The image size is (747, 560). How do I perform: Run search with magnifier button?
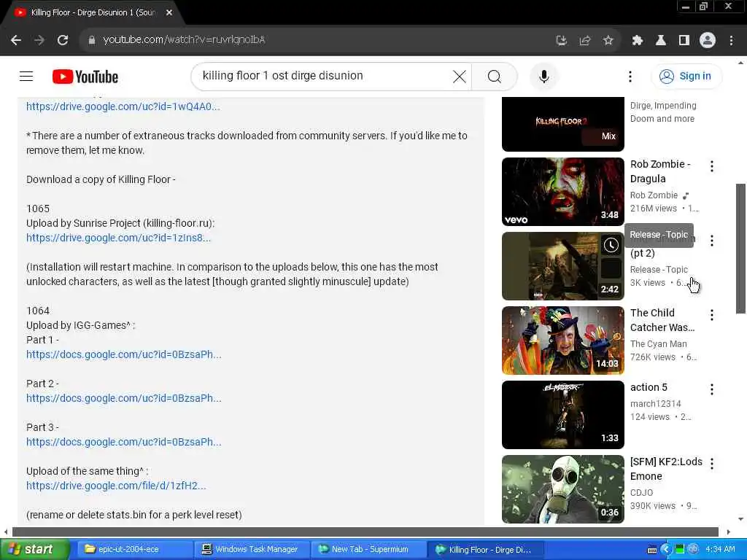(x=494, y=76)
